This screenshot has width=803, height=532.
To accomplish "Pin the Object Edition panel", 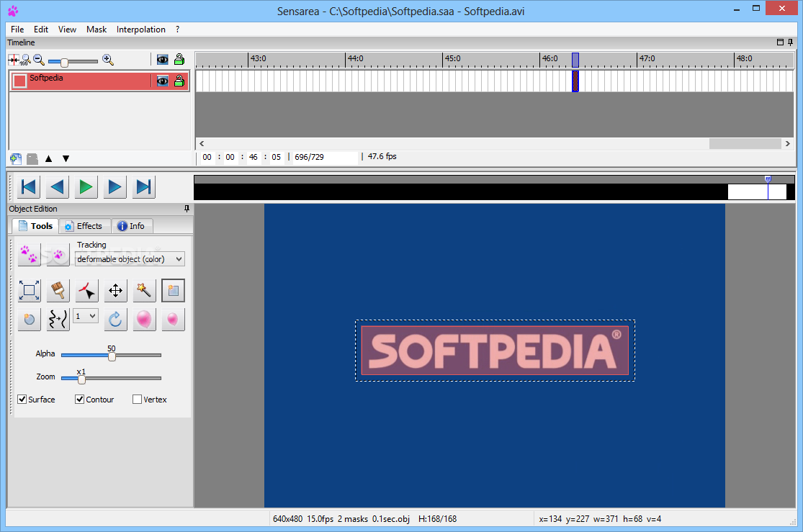I will [187, 209].
